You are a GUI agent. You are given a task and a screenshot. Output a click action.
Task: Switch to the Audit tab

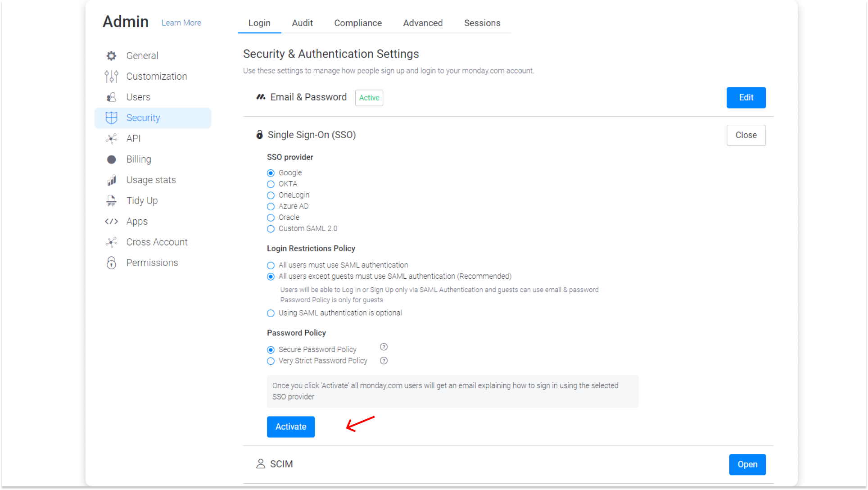[302, 23]
